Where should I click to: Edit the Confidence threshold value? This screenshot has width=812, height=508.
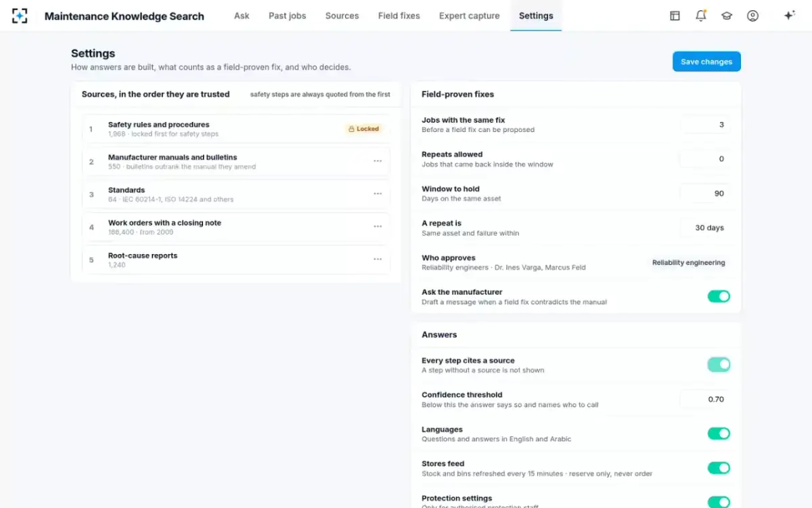click(x=705, y=400)
